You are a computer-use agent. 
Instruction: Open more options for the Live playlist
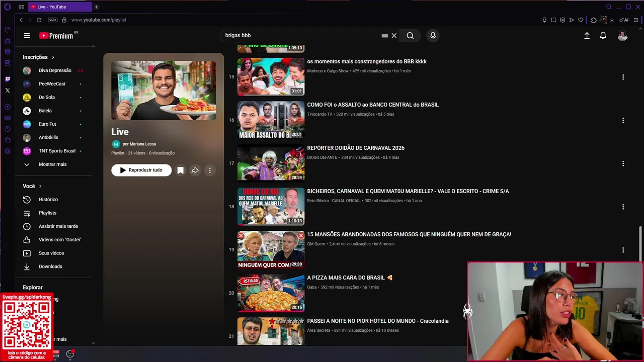210,170
